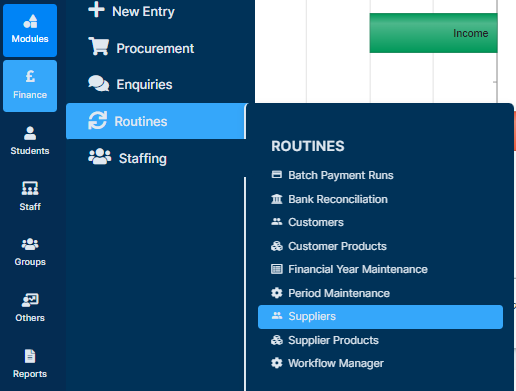
Task: Click the cubes icon beside Customer Products
Action: point(277,246)
